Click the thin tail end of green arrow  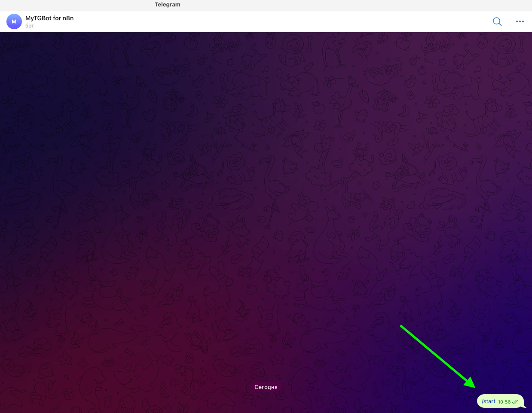[x=402, y=326]
